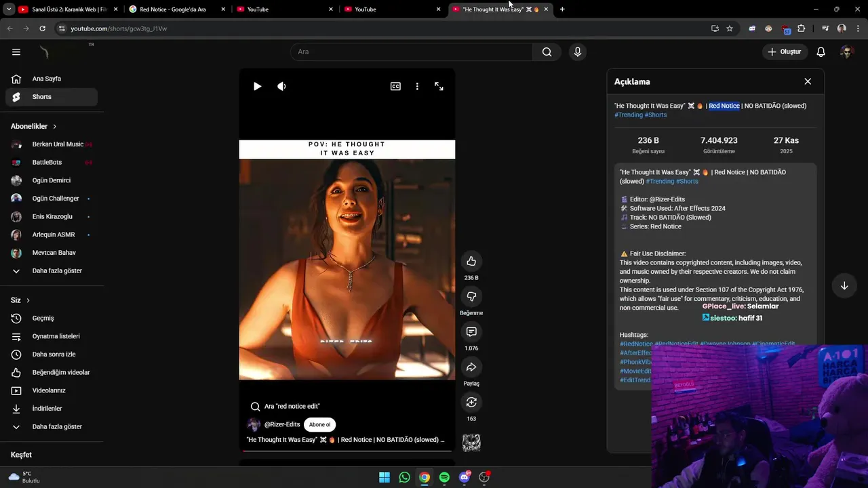Click #RedNotice hashtag link

click(636, 344)
